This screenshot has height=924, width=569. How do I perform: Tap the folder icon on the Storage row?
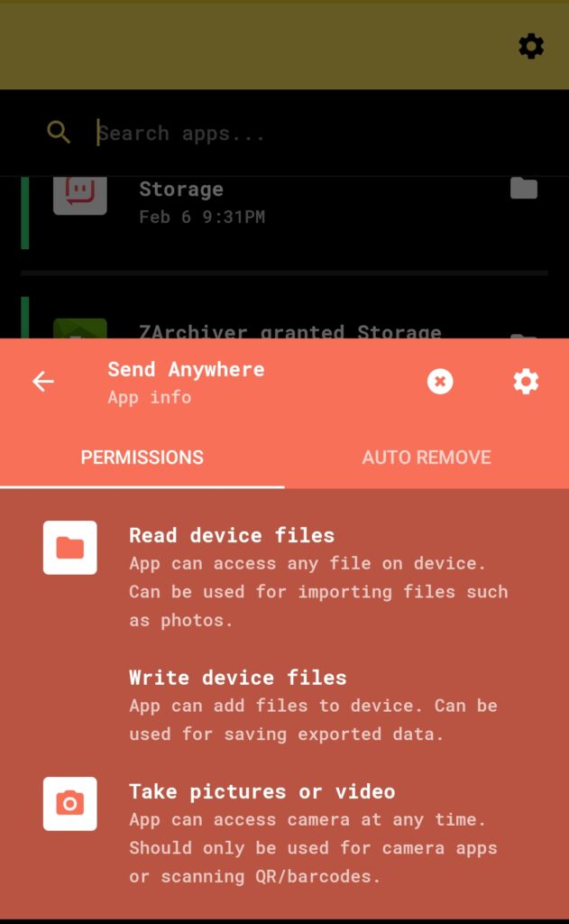pos(524,189)
